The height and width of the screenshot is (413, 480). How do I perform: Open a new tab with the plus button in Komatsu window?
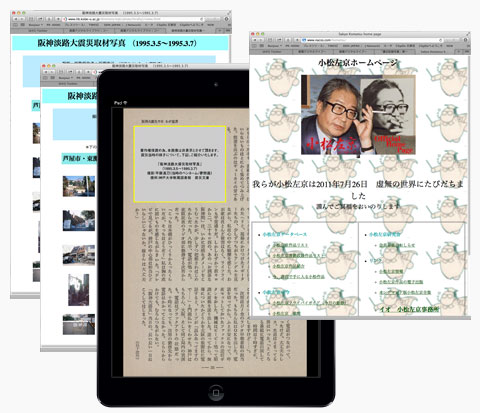coord(459,52)
